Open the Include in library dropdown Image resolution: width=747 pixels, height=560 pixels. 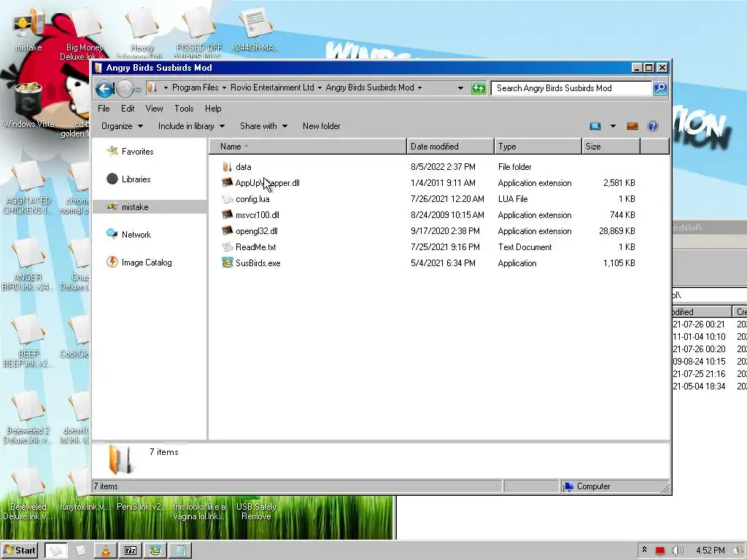click(x=191, y=126)
